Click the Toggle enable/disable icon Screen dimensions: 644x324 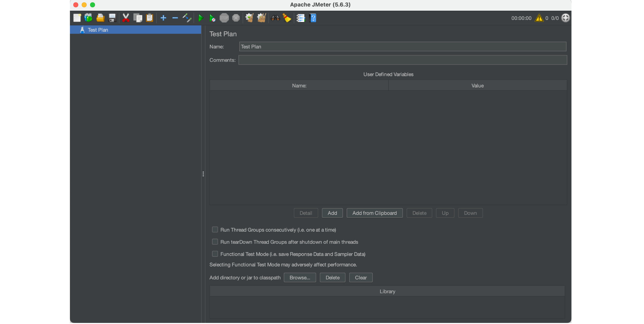pos(187,18)
